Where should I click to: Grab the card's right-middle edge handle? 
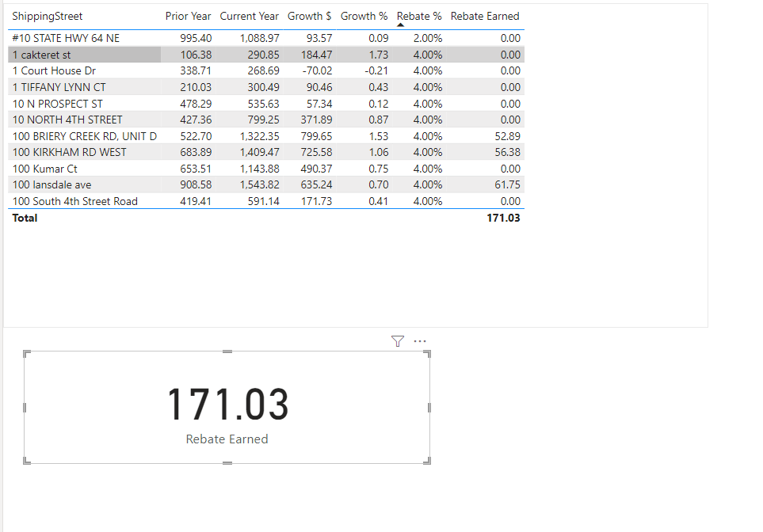coord(429,408)
